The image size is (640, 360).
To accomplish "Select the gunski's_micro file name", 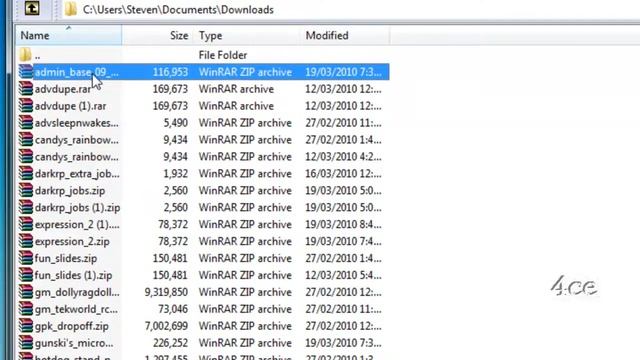I will click(74, 343).
